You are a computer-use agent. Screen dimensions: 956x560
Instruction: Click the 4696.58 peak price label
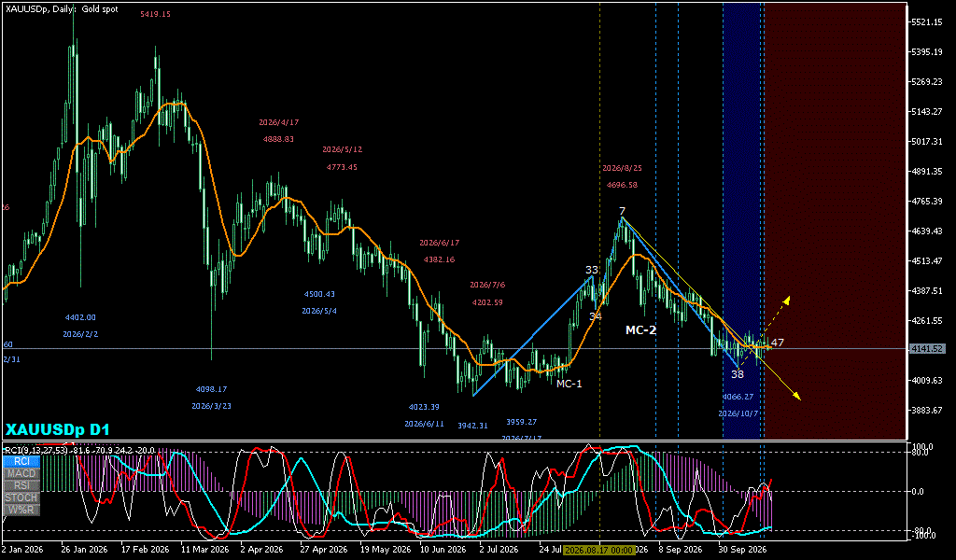point(622,185)
